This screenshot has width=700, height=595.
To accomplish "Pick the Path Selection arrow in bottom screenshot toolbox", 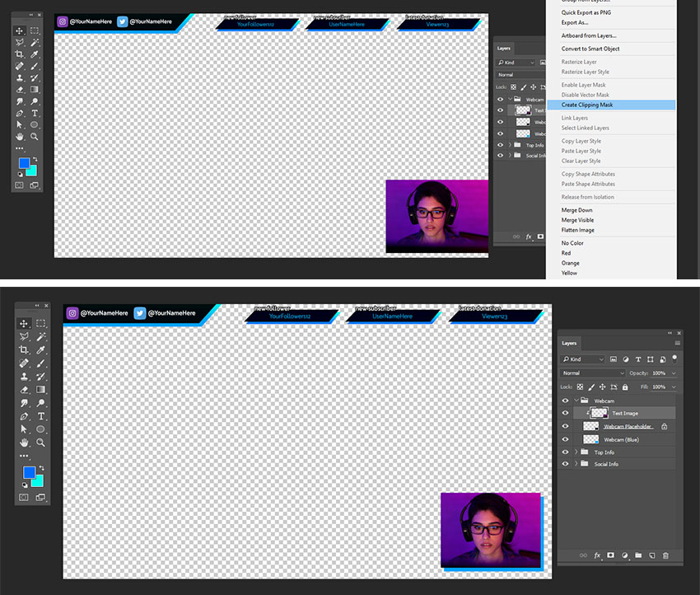I will tap(24, 429).
